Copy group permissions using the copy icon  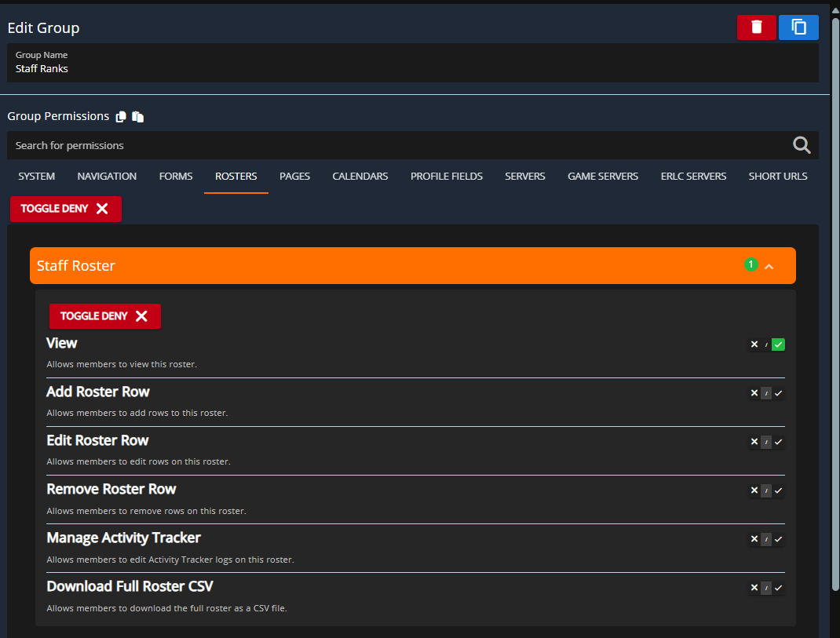121,117
